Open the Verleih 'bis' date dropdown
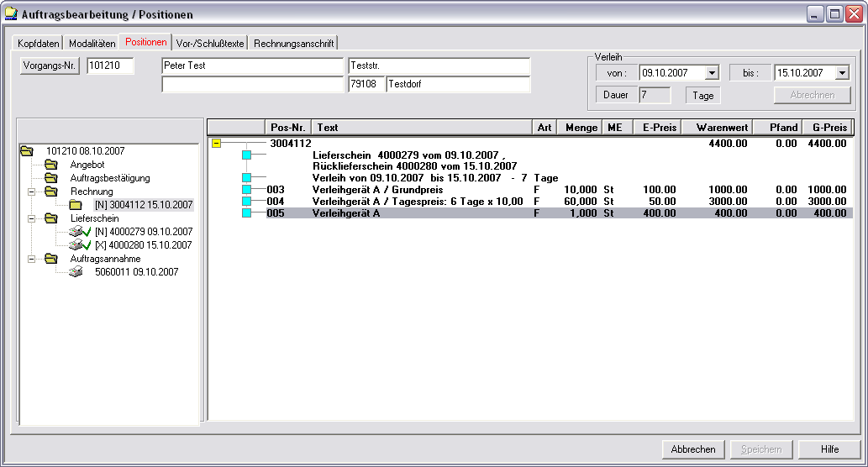 click(x=843, y=73)
